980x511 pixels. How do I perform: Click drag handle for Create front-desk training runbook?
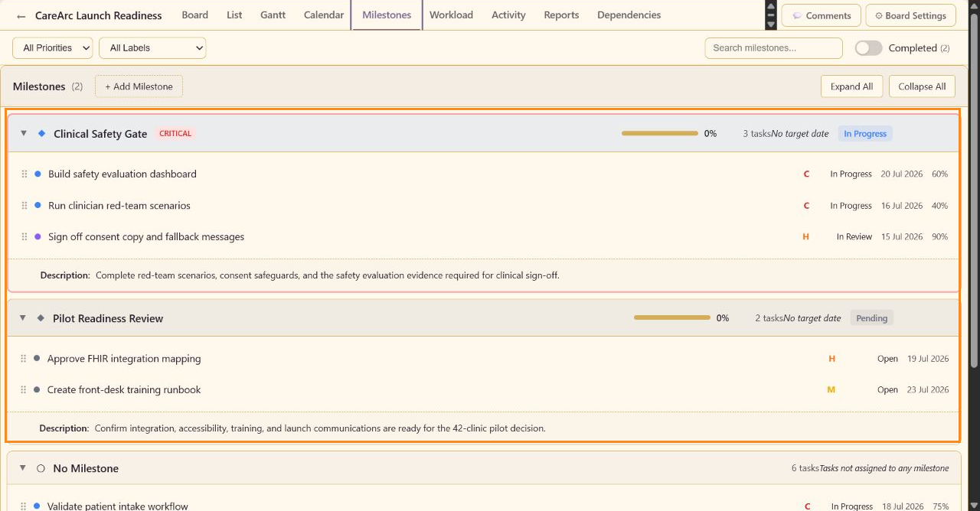(x=24, y=390)
